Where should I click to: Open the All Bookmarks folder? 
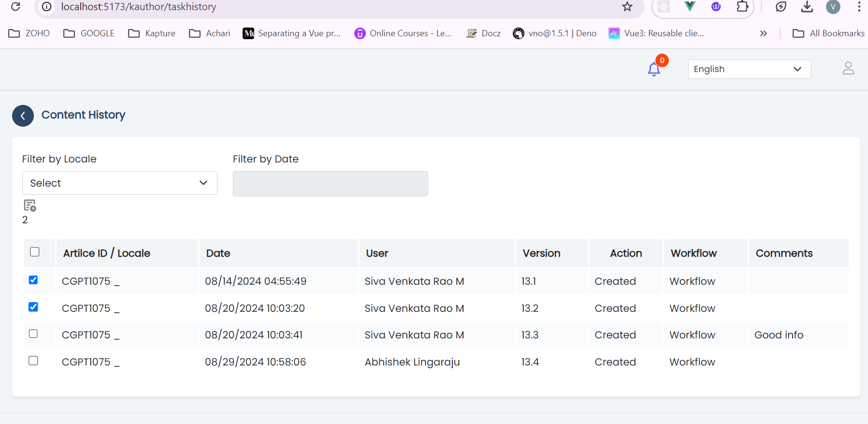point(828,33)
